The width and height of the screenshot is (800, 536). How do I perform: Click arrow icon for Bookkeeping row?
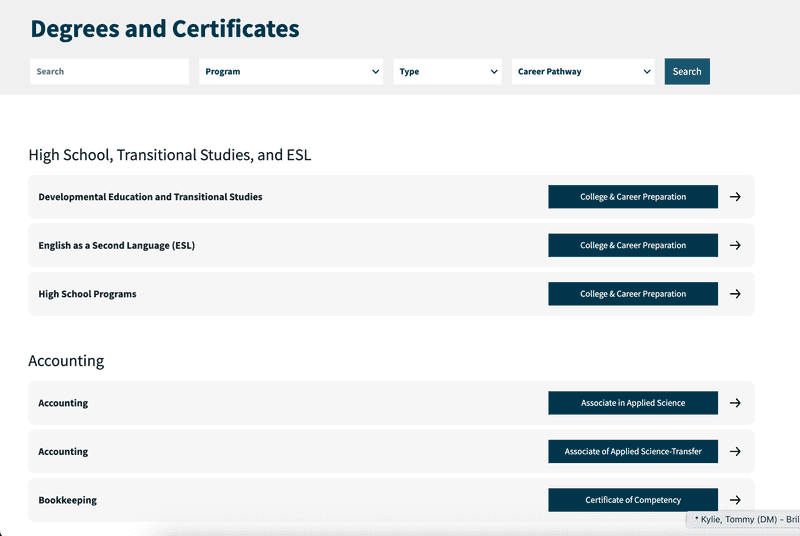735,500
